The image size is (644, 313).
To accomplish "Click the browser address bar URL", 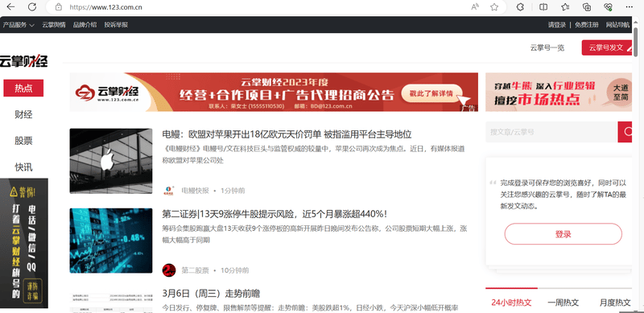I will (x=106, y=7).
